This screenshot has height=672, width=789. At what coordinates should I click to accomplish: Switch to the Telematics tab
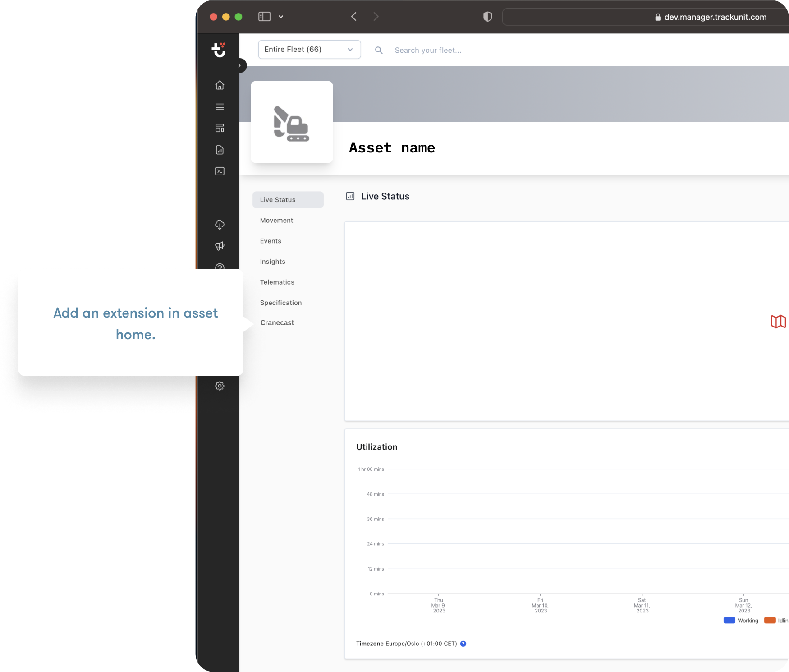click(x=277, y=282)
